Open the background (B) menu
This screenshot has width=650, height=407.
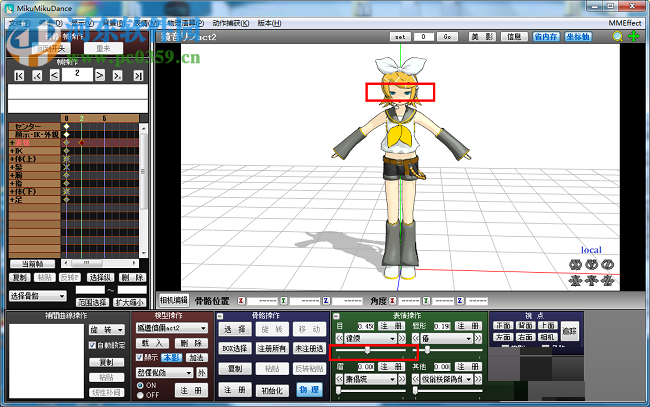click(114, 23)
